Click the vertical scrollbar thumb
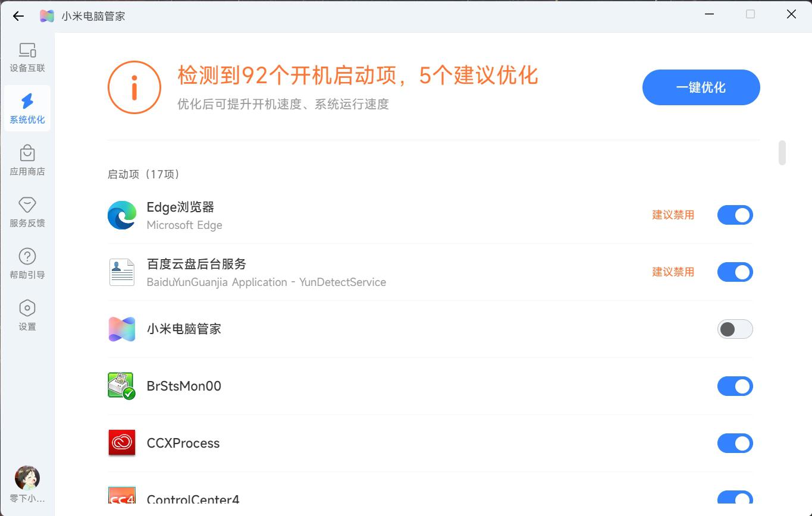 click(x=782, y=153)
